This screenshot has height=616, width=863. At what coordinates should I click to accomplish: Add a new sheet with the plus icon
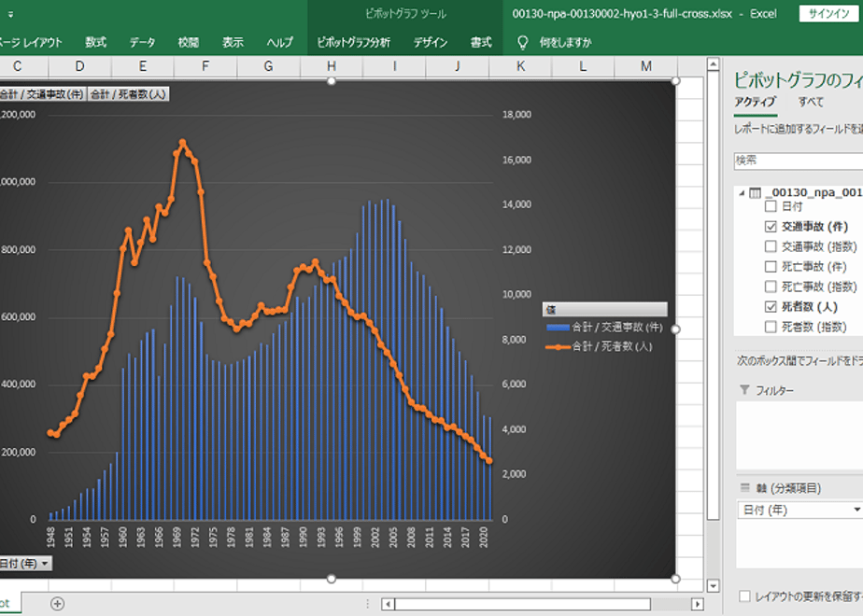coord(57,604)
